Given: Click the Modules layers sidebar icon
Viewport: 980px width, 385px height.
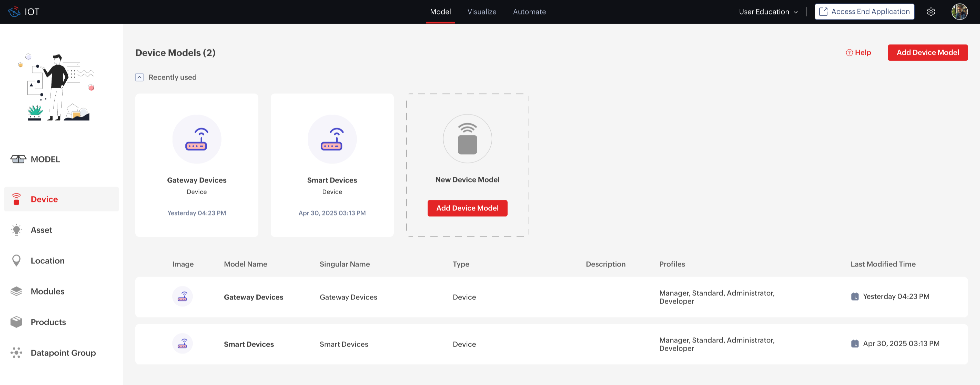Looking at the screenshot, I should [x=16, y=291].
